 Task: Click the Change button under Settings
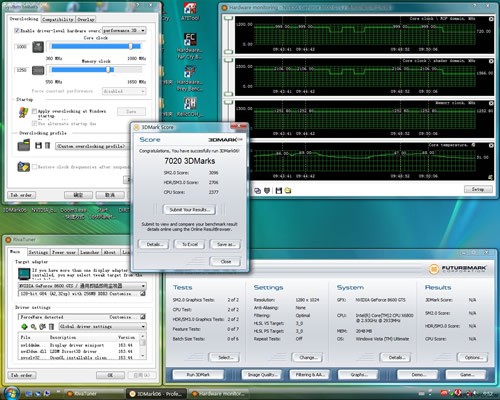pyautogui.click(x=307, y=357)
